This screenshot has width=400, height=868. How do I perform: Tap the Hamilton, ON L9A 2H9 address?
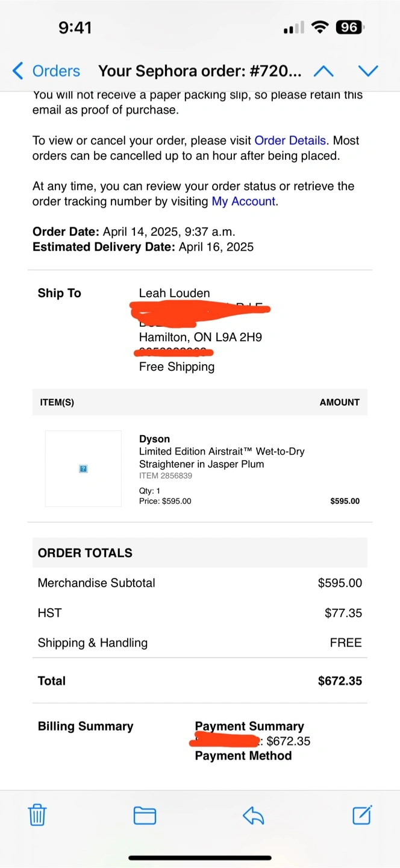(x=200, y=338)
